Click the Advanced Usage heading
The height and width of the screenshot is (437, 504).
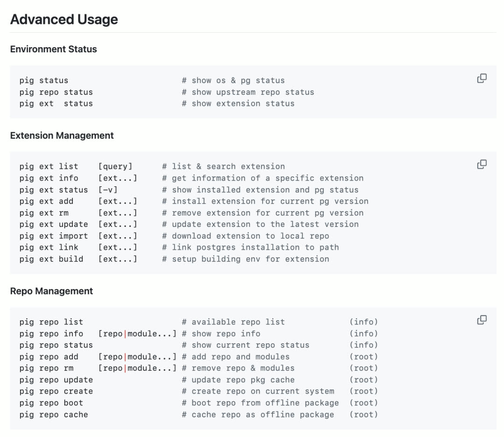pyautogui.click(x=64, y=20)
